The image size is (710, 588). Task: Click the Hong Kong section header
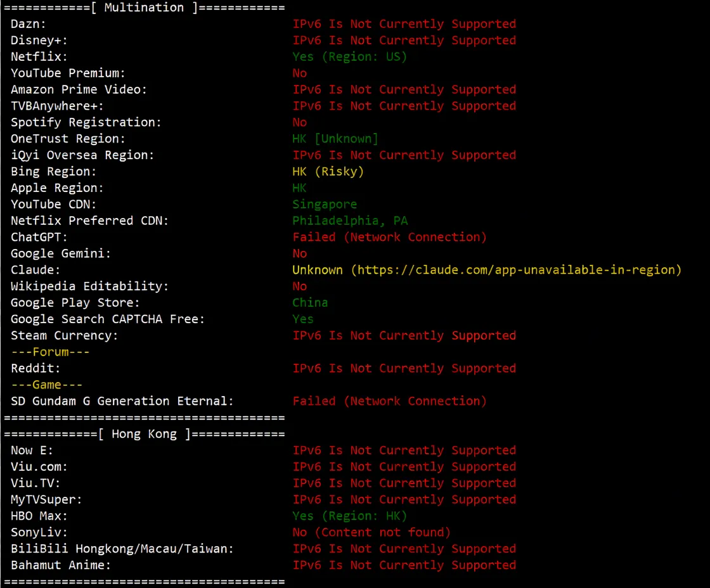coord(145,434)
